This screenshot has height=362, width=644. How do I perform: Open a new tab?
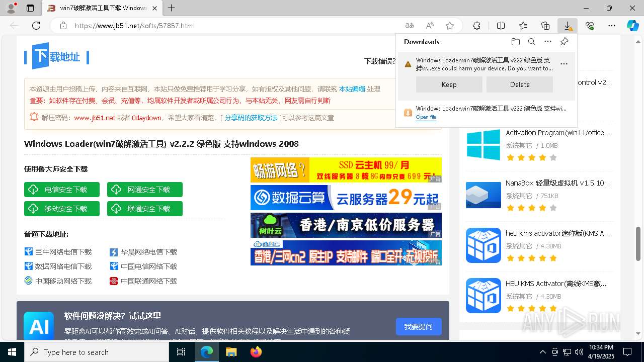click(x=172, y=8)
